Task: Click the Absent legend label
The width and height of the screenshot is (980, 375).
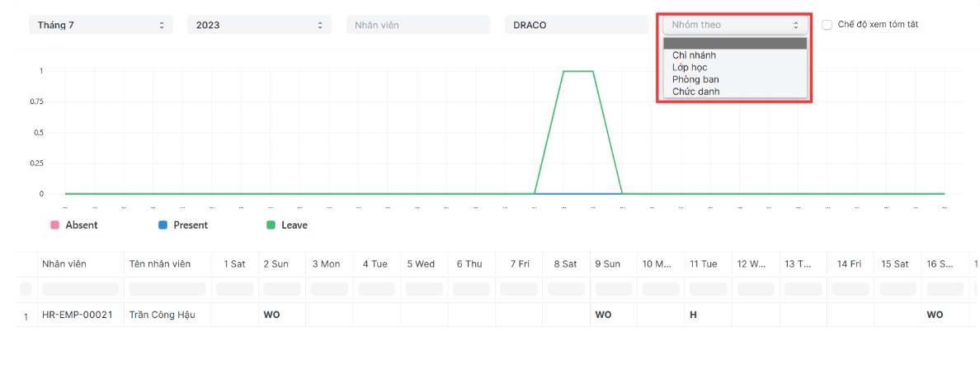Action: (81, 225)
